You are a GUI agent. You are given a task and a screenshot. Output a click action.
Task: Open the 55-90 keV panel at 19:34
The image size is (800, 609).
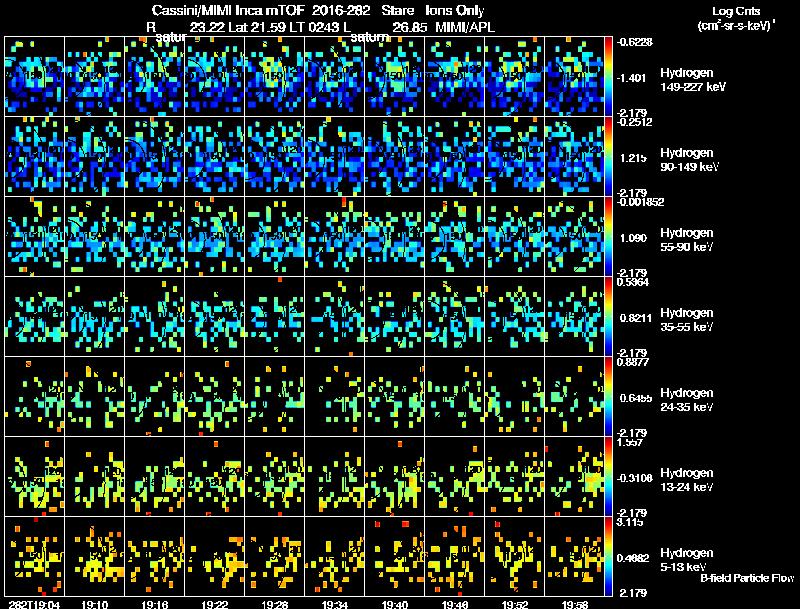click(x=335, y=237)
